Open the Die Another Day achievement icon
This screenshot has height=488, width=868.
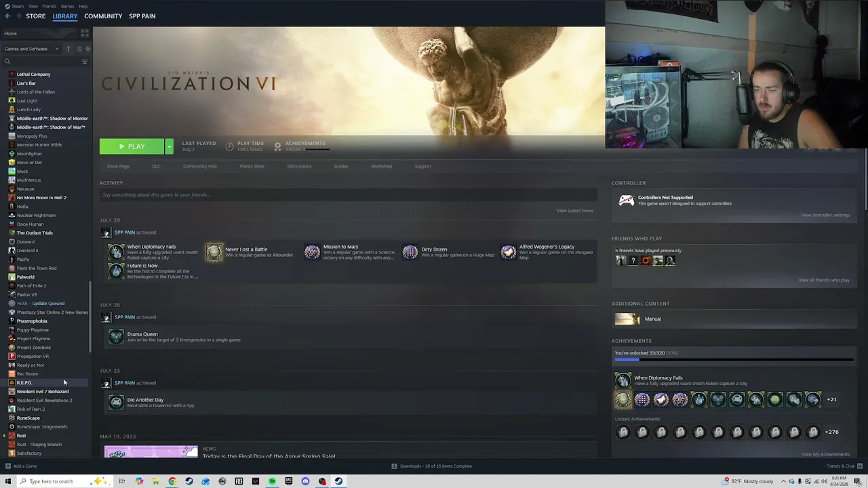pos(116,403)
